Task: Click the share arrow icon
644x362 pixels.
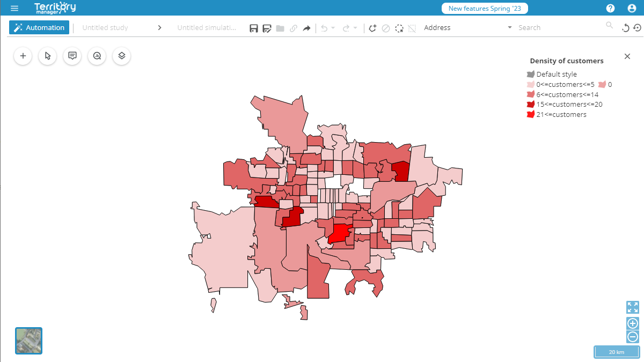Action: [x=306, y=28]
